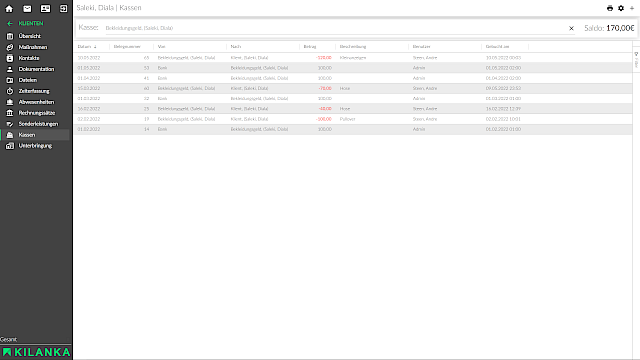
Task: Open the Filter side panel
Action: point(636,60)
